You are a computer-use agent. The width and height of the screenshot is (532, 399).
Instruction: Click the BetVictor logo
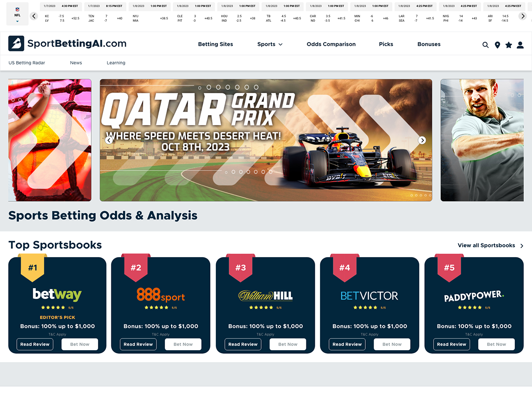pyautogui.click(x=369, y=296)
